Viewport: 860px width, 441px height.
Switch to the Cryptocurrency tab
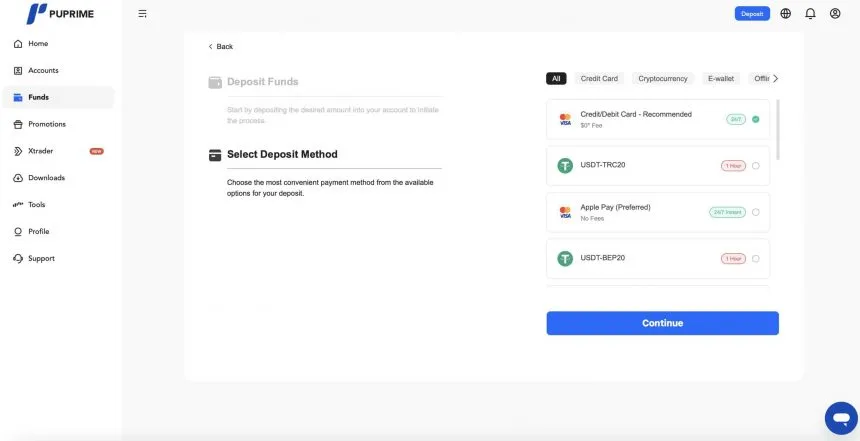click(663, 78)
